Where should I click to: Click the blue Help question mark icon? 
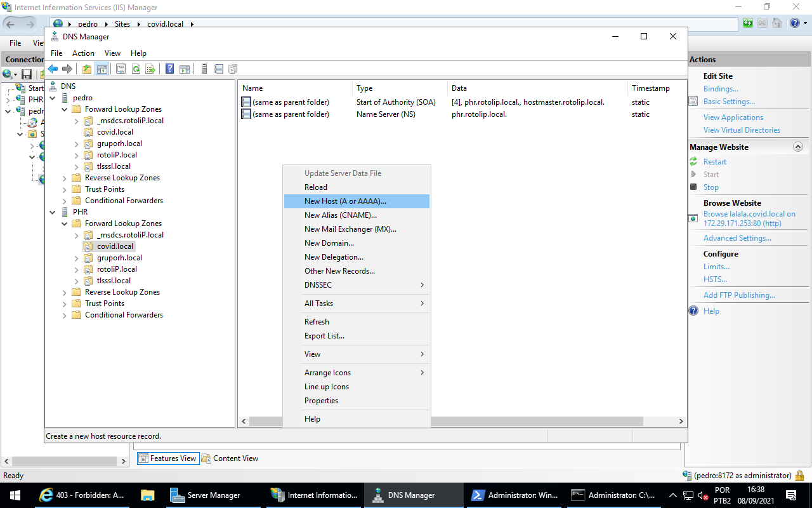[169, 69]
